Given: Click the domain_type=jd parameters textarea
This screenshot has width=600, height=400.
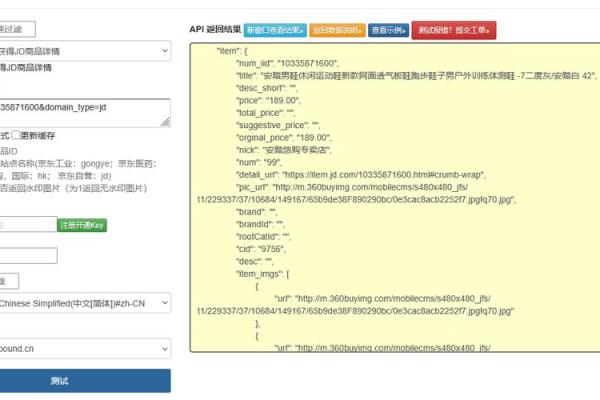Looking at the screenshot, I should coord(85,113).
